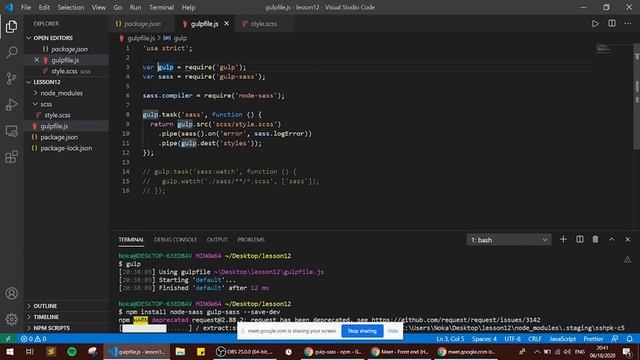This screenshot has height=360, width=640.
Task: Open the Run and Debug view
Action: coord(11,104)
